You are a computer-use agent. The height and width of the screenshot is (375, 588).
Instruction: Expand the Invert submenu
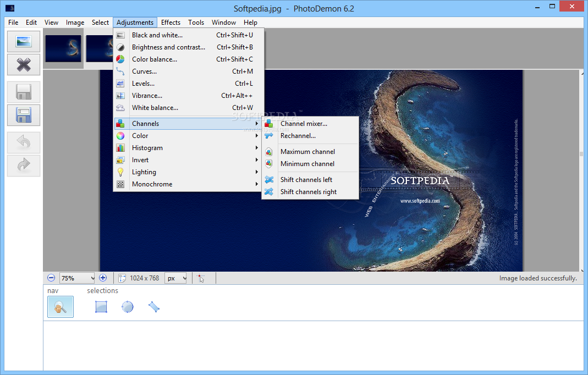[189, 160]
